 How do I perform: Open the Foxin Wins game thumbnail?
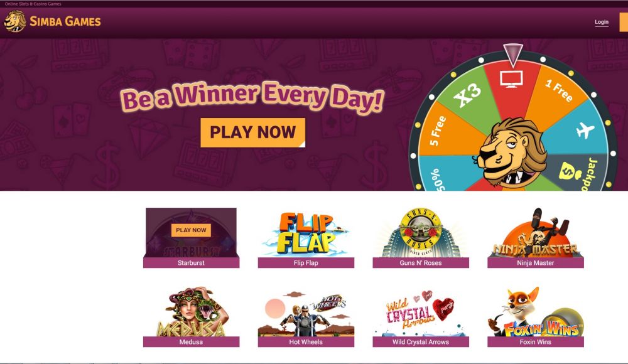click(x=536, y=311)
